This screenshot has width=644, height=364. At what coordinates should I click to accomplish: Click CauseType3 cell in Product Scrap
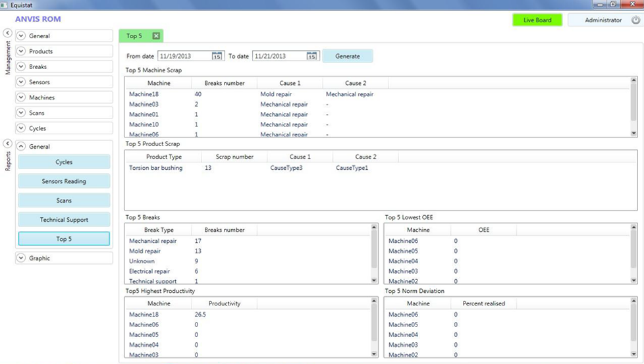(286, 168)
